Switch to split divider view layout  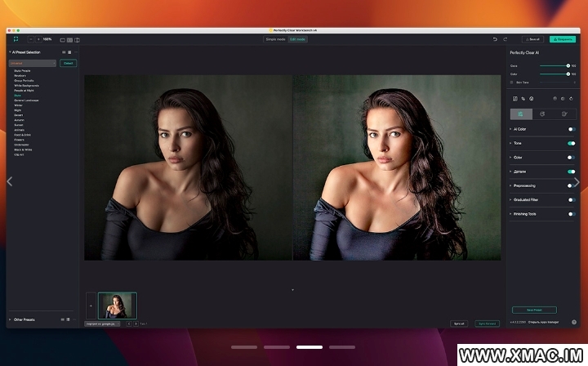77,40
